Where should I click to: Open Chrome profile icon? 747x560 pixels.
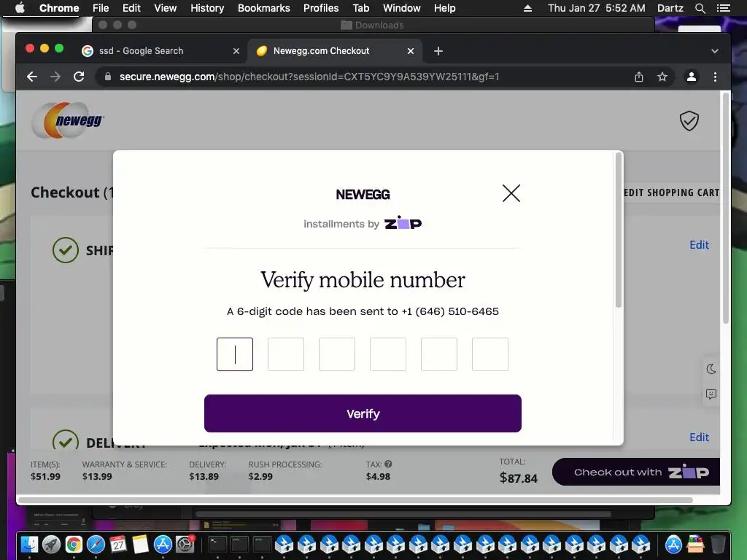tap(692, 77)
